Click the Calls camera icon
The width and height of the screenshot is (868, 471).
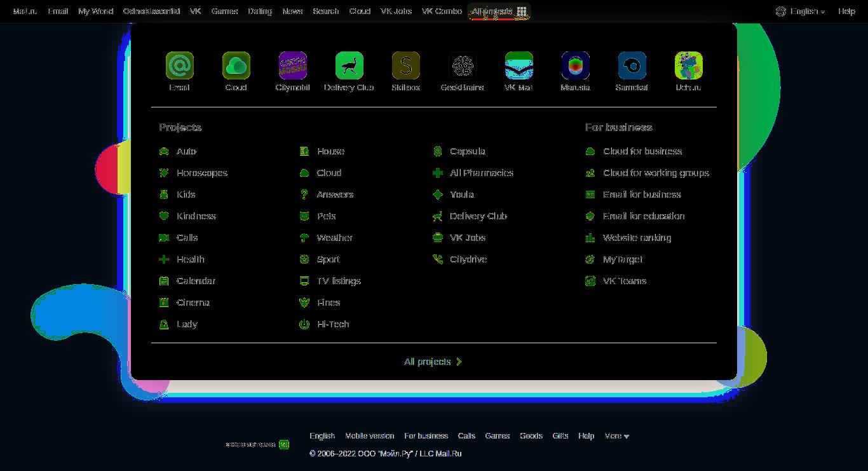(164, 238)
